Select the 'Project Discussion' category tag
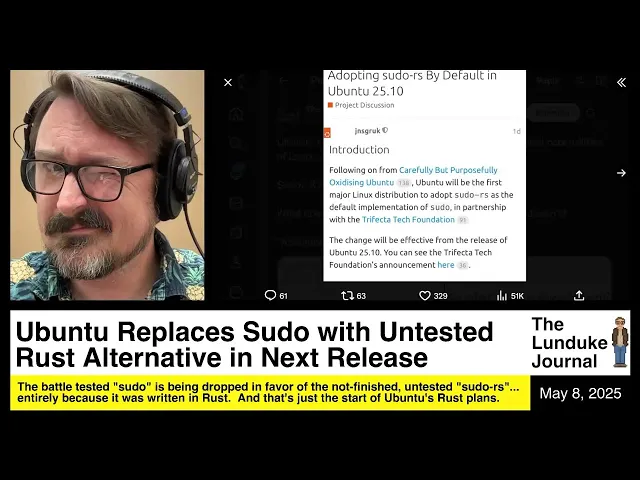 [x=361, y=105]
